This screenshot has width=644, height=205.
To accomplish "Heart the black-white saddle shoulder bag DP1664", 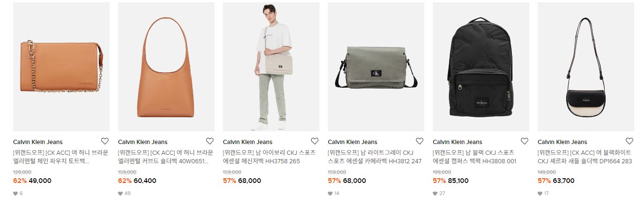I will tap(629, 141).
